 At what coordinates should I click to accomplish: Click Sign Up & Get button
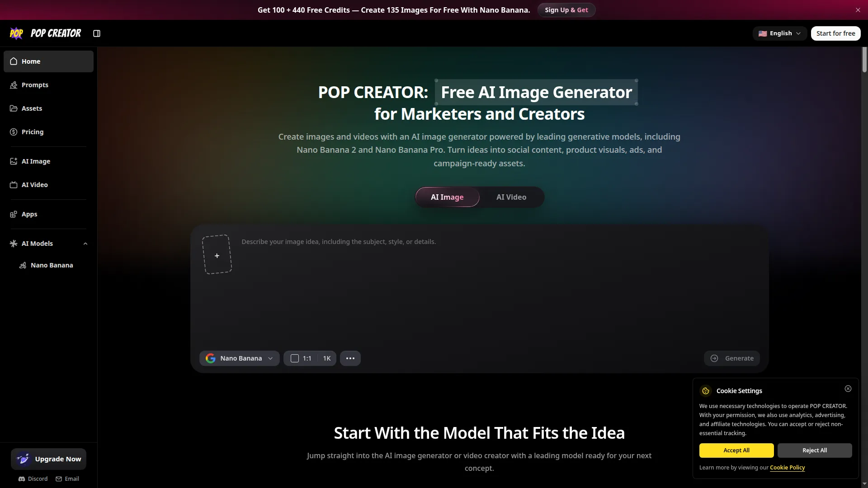tap(566, 10)
